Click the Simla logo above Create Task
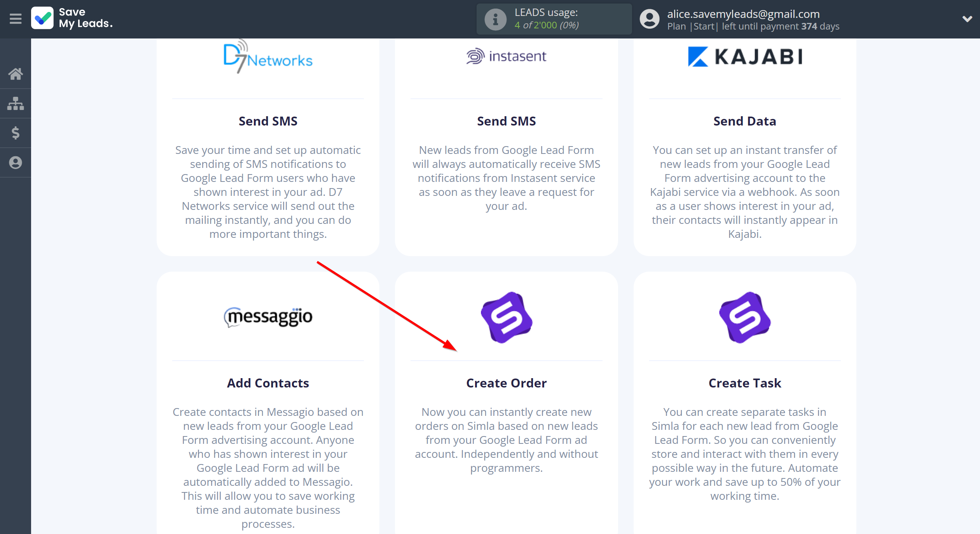The height and width of the screenshot is (534, 980). 745,318
